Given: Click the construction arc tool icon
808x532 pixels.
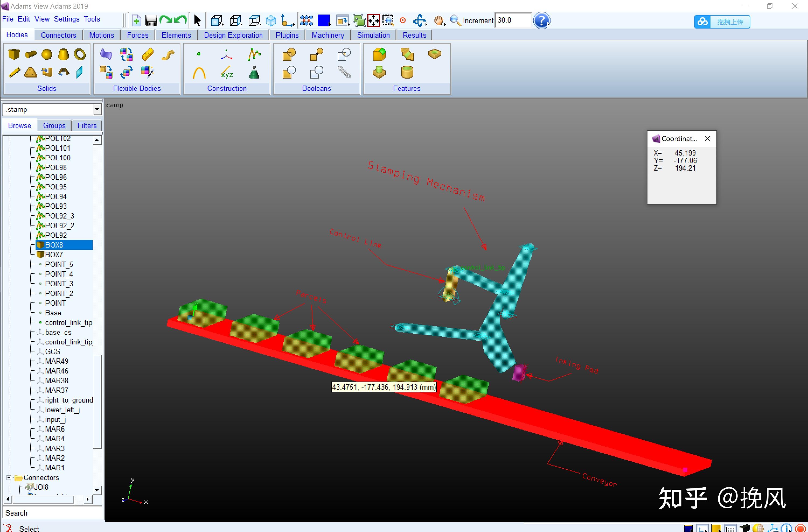Looking at the screenshot, I should coord(199,73).
